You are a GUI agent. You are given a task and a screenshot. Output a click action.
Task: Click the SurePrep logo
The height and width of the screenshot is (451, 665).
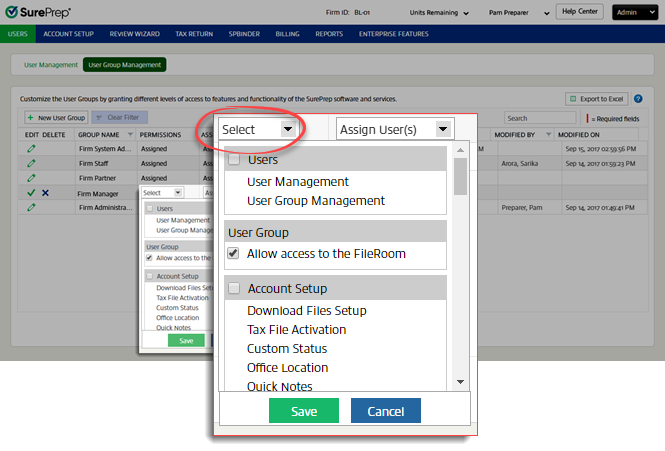(x=37, y=12)
